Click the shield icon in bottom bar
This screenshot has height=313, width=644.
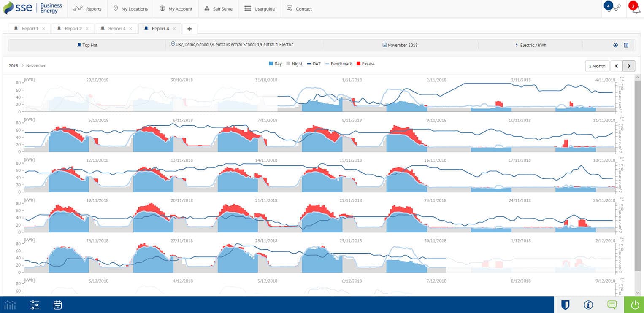coord(566,305)
